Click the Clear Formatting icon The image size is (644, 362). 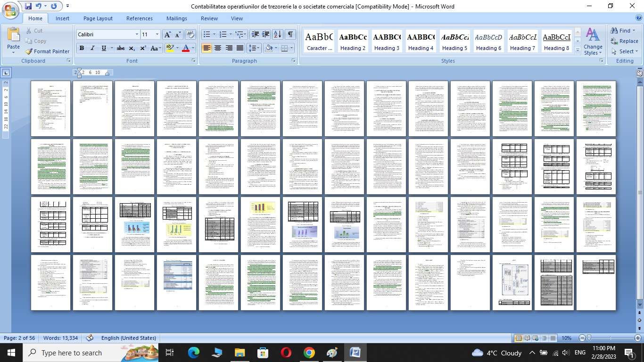(190, 34)
